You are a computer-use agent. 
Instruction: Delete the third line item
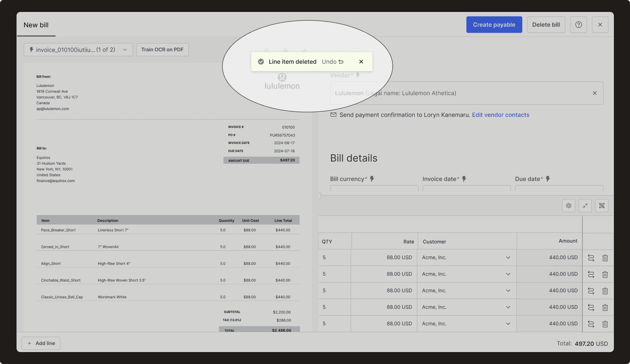605,291
